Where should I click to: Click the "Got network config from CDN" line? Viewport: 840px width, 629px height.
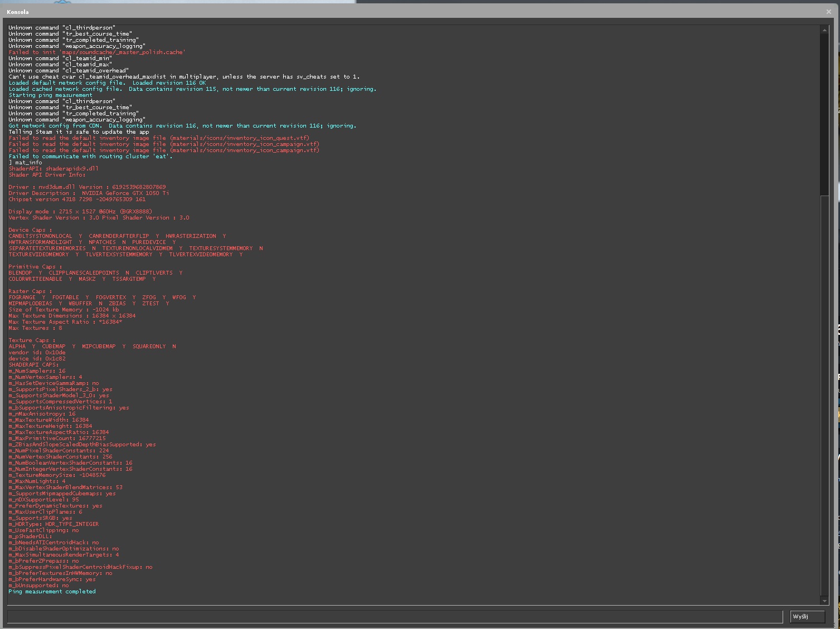click(182, 126)
